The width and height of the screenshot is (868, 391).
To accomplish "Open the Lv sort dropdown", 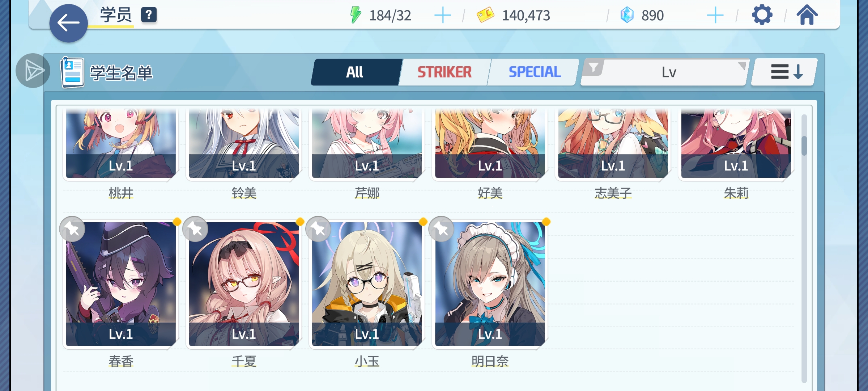I will [664, 72].
